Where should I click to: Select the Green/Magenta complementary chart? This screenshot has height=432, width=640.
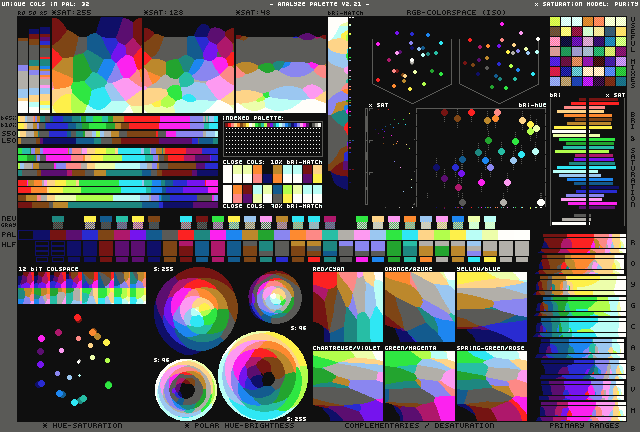click(419, 385)
